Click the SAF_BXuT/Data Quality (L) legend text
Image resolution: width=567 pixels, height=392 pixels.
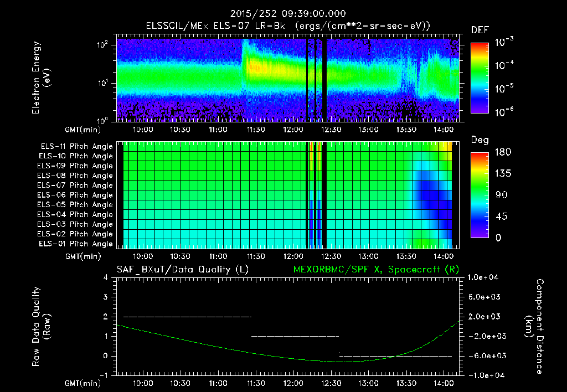tap(183, 270)
